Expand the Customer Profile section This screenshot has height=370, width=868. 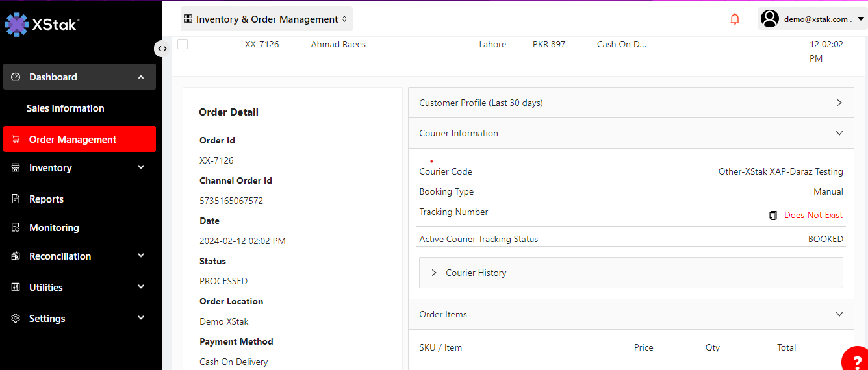[x=630, y=103]
